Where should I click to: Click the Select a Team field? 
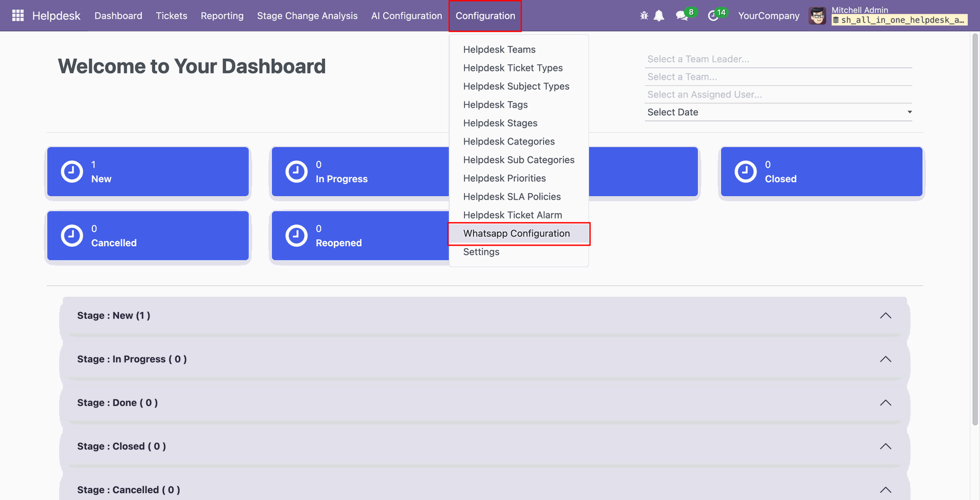coord(778,77)
